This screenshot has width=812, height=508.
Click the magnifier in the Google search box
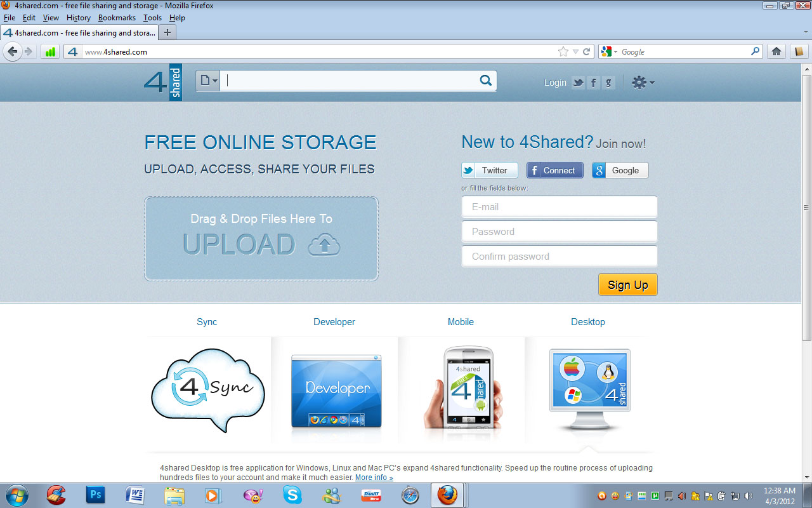756,51
